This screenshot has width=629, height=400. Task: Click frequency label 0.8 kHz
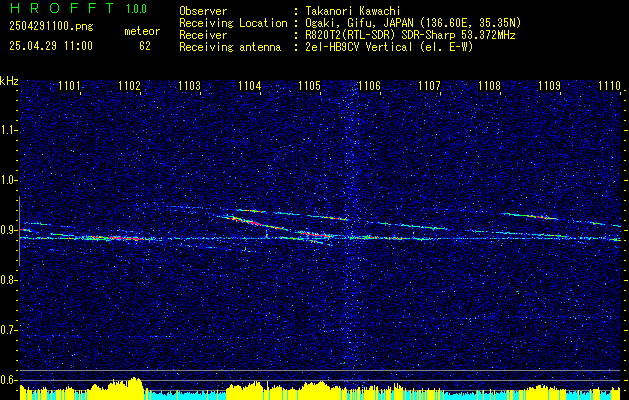8,280
